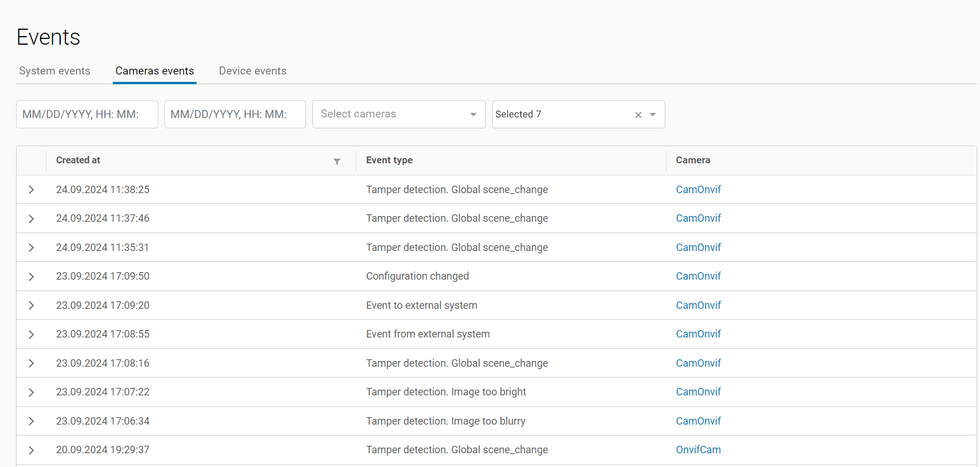Viewport: 980px width, 467px height.
Task: Expand the 24.09.2024 11:37:46 event row
Action: click(x=32, y=219)
